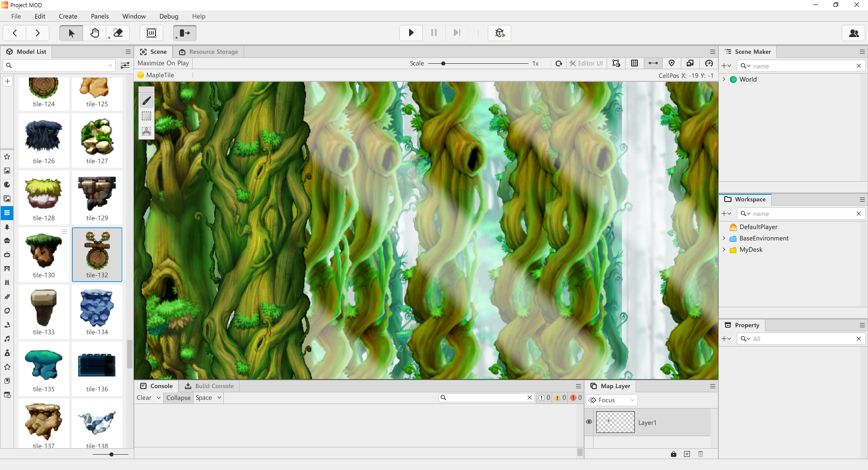The image size is (868, 470).
Task: Select the image category icon in sidebar
Action: tap(7, 171)
